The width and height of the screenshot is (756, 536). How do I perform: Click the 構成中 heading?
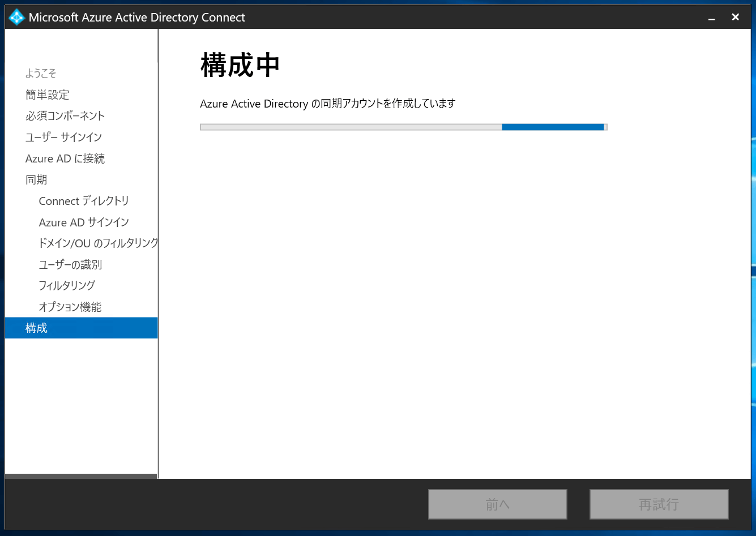tap(240, 65)
